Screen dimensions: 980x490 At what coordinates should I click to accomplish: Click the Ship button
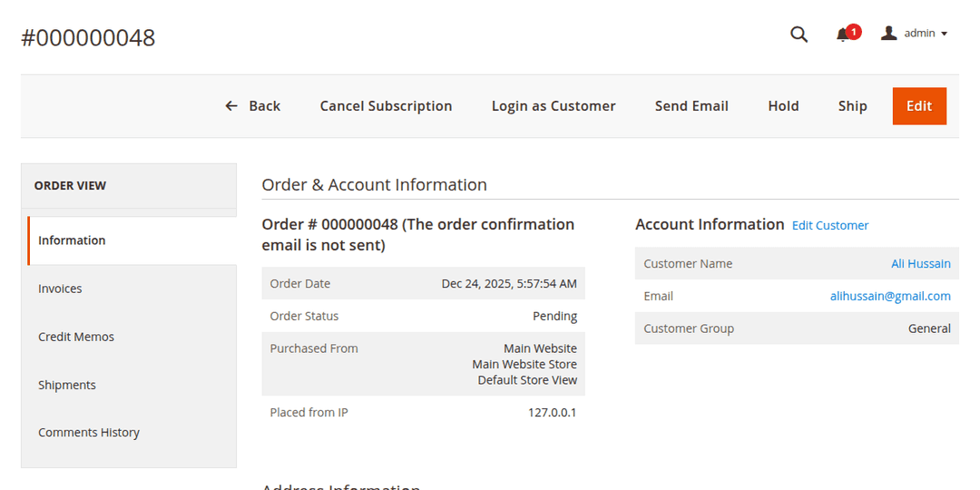(852, 106)
